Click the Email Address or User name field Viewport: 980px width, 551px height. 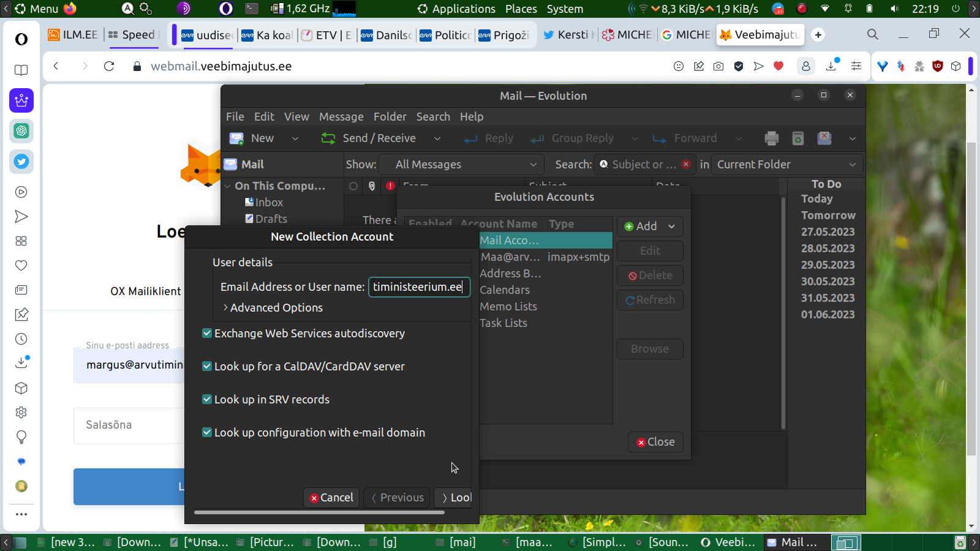pos(419,287)
